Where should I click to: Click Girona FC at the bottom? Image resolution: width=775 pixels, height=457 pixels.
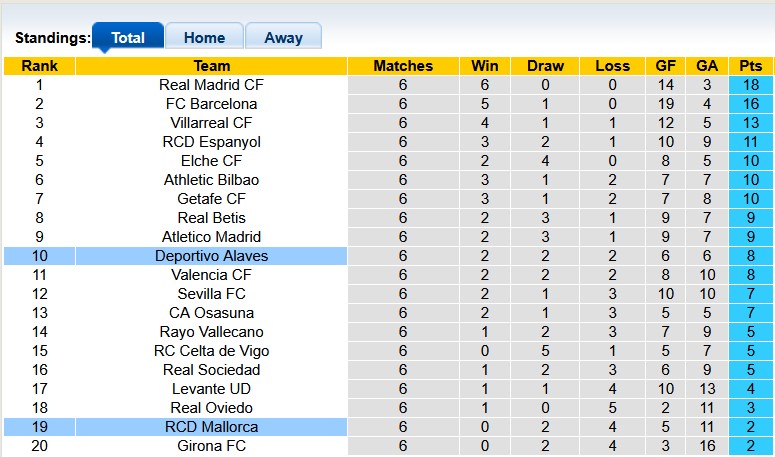click(211, 446)
